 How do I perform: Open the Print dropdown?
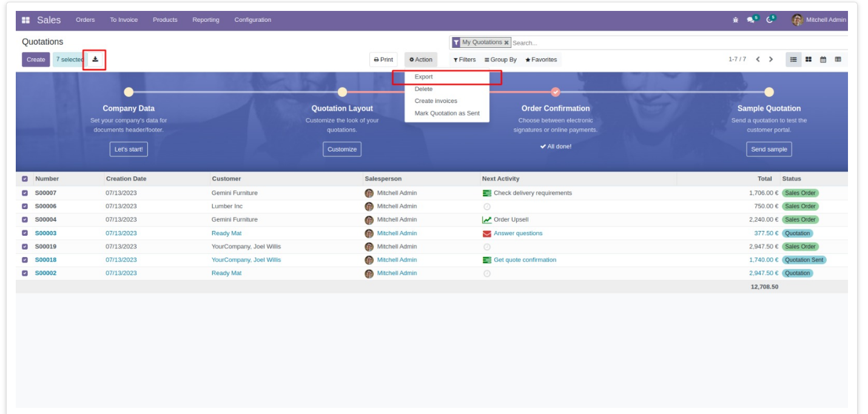(x=383, y=59)
